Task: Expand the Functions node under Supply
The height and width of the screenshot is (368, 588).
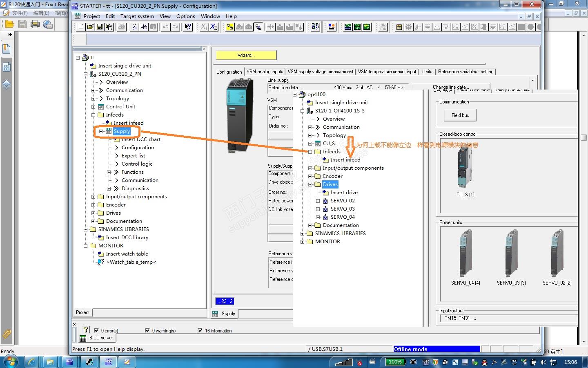Action: 109,172
